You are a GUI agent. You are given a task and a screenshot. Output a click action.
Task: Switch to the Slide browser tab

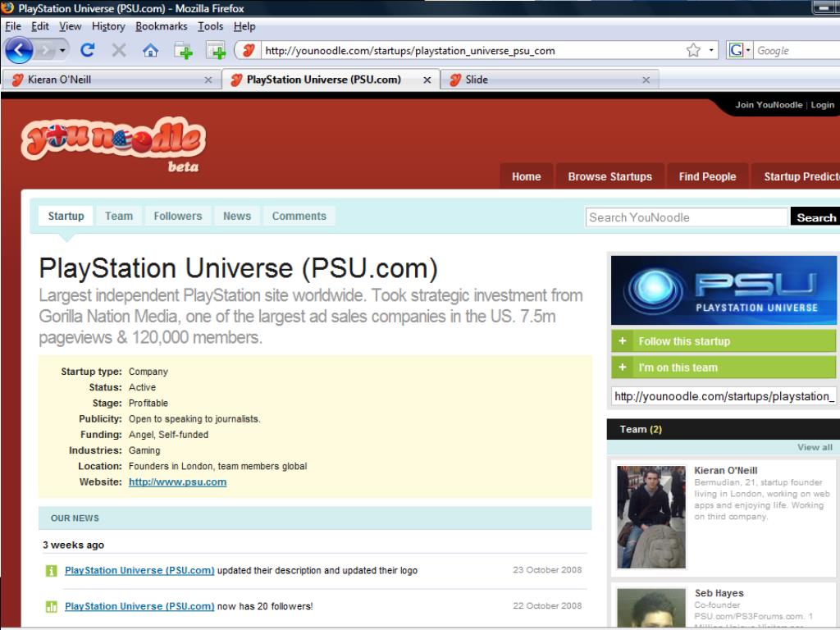(x=549, y=80)
